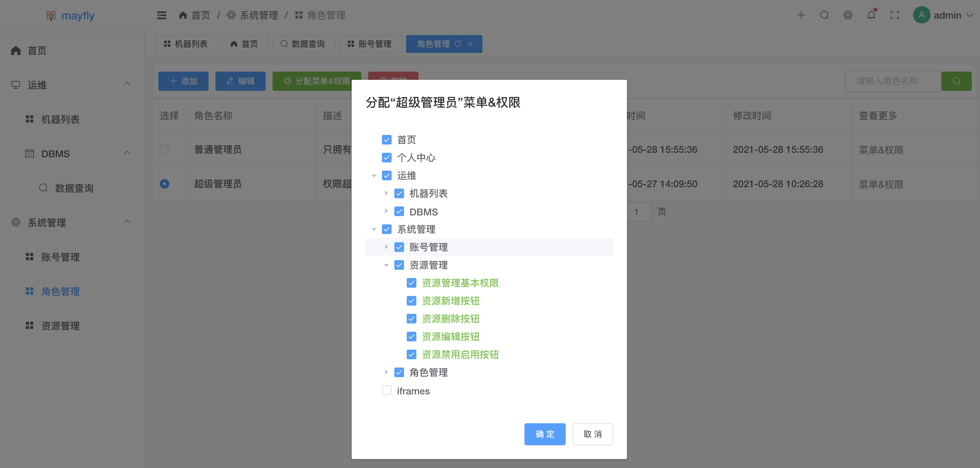The image size is (980, 468).
Task: Open the header search icon
Action: pos(824,15)
